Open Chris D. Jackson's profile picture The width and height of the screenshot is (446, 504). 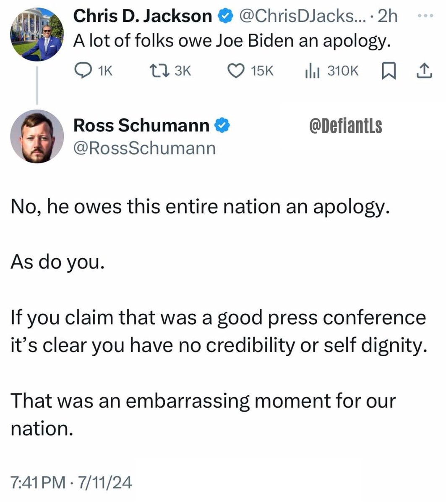pos(37,35)
